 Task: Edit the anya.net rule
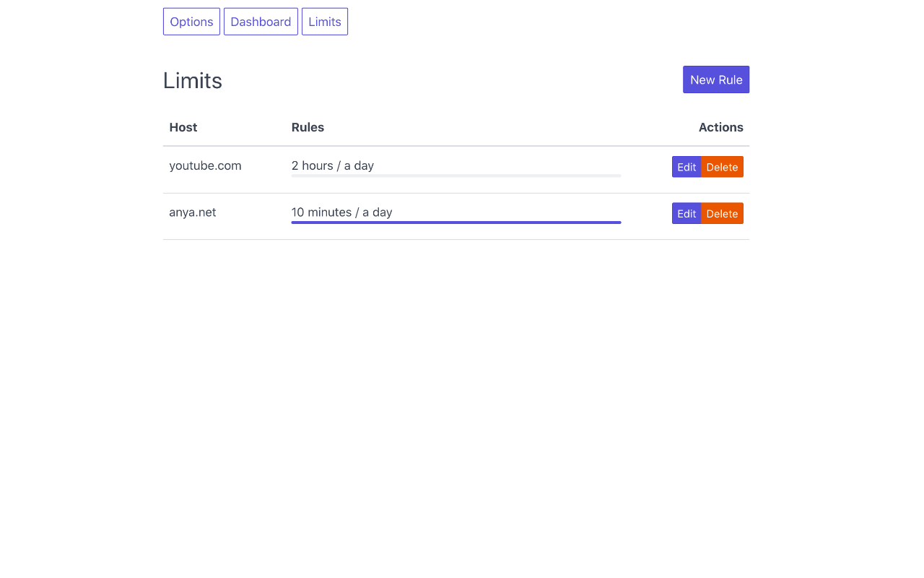[687, 213]
